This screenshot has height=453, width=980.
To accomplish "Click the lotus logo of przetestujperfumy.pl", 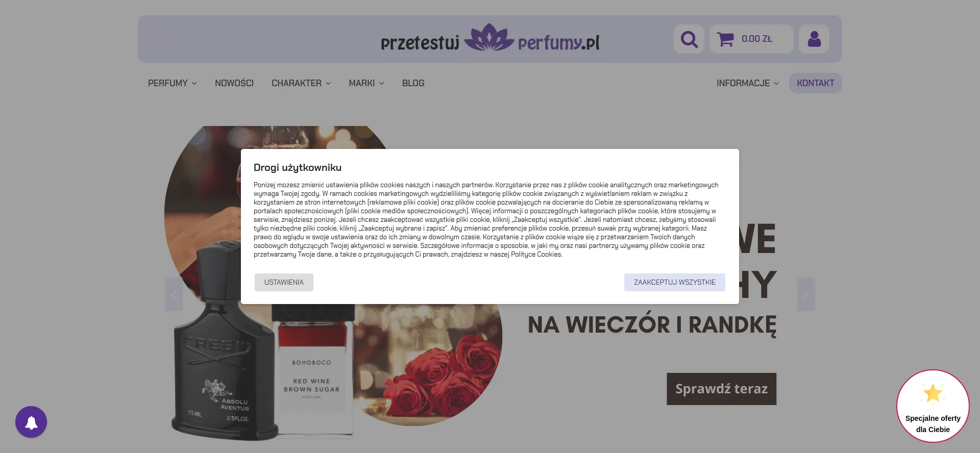I will point(489,38).
